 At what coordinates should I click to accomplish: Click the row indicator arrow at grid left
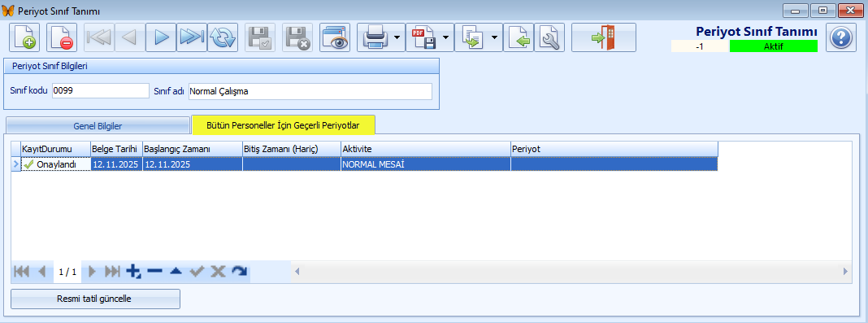tap(16, 164)
